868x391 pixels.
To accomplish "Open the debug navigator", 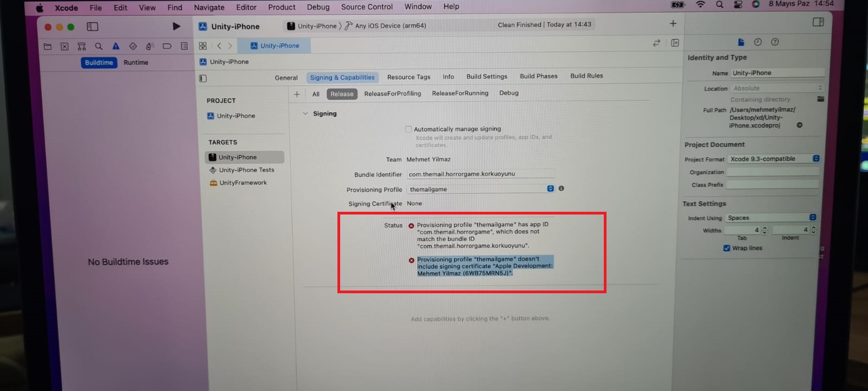I will coord(150,46).
